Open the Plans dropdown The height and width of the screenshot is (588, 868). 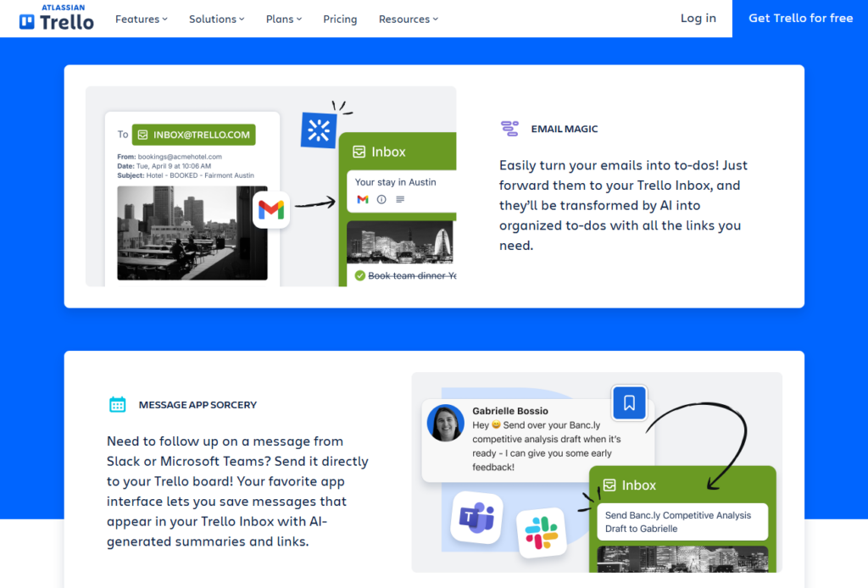[x=283, y=19]
